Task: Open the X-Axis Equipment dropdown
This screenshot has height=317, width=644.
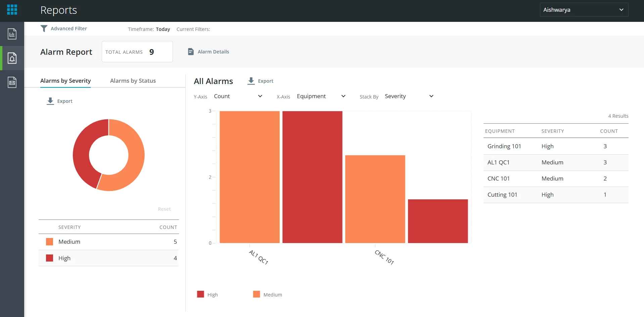Action: click(x=321, y=96)
